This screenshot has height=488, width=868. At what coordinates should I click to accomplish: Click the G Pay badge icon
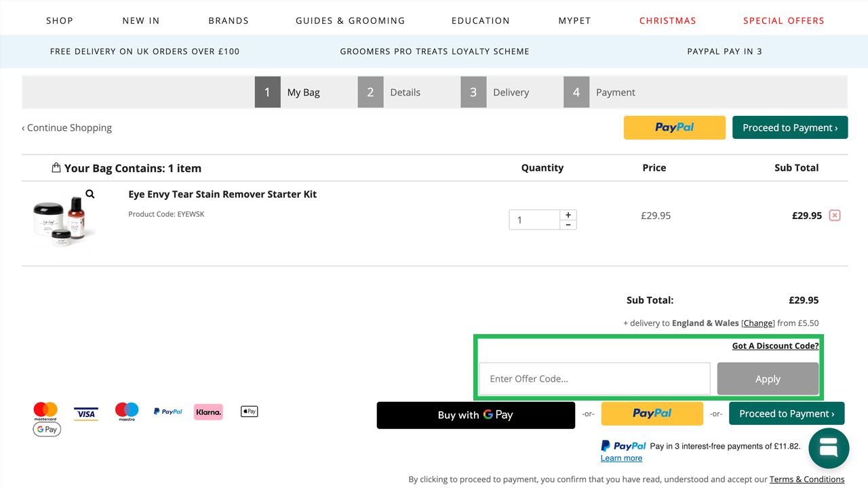[47, 429]
